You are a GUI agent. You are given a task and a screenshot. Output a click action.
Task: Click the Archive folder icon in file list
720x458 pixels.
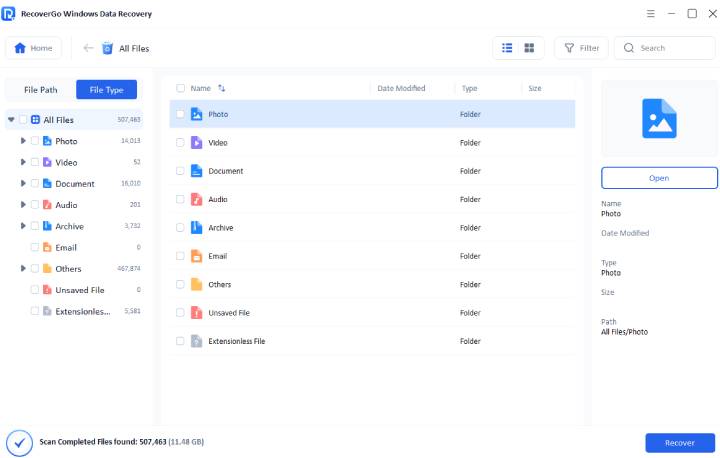(197, 227)
